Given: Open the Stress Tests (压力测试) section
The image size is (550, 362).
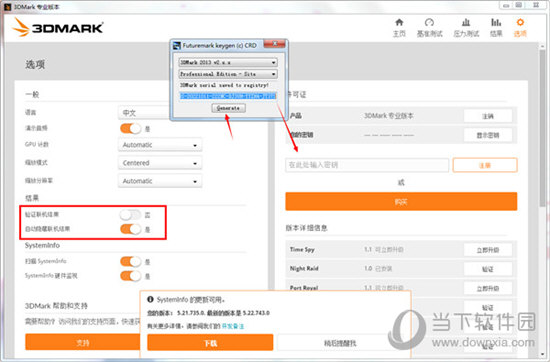Looking at the screenshot, I should pos(466,28).
